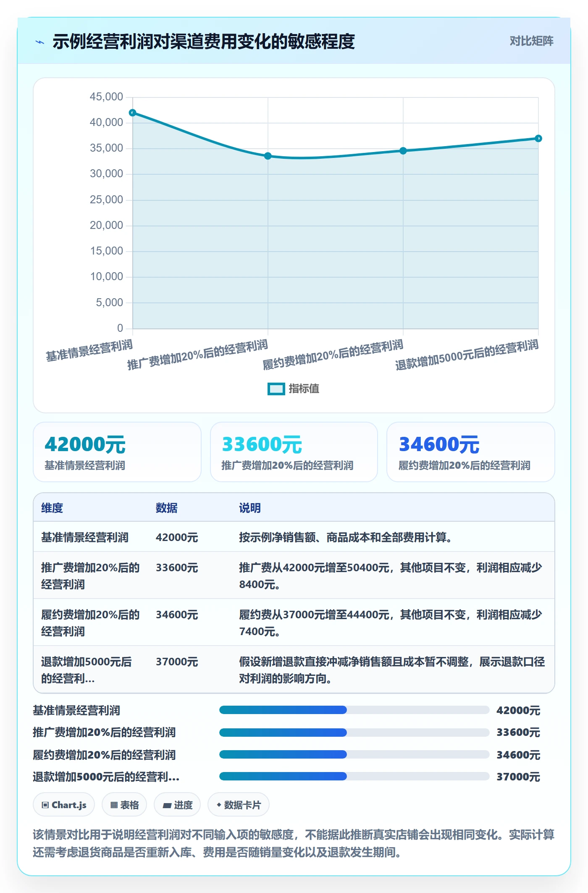
Task: Click the lightning icon beside the title
Action: coord(40,42)
